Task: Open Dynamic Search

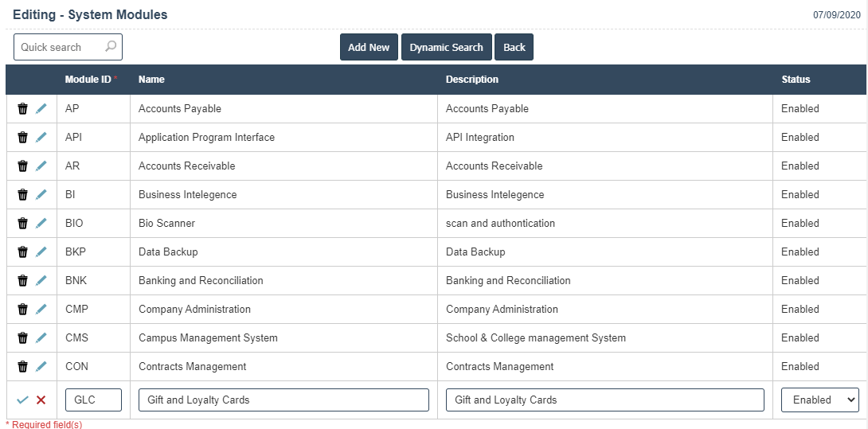Action: 446,47
